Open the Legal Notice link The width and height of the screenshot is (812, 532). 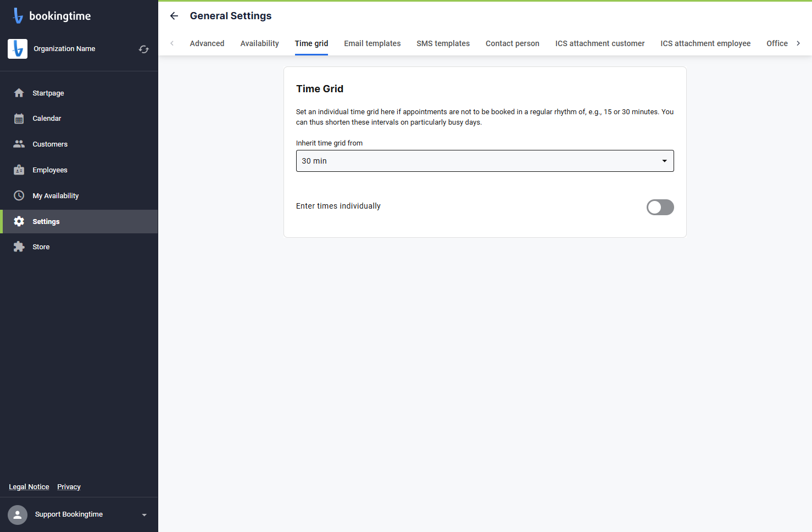(29, 487)
